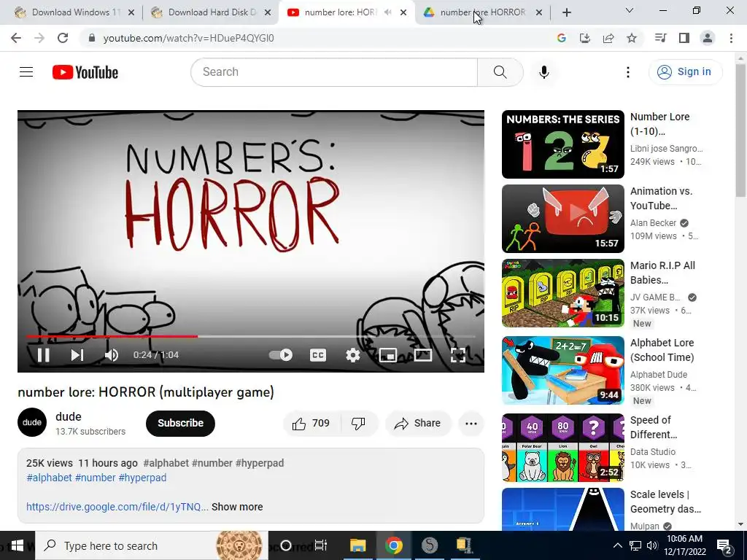Mute the video player volume
The image size is (747, 560).
pos(112,355)
